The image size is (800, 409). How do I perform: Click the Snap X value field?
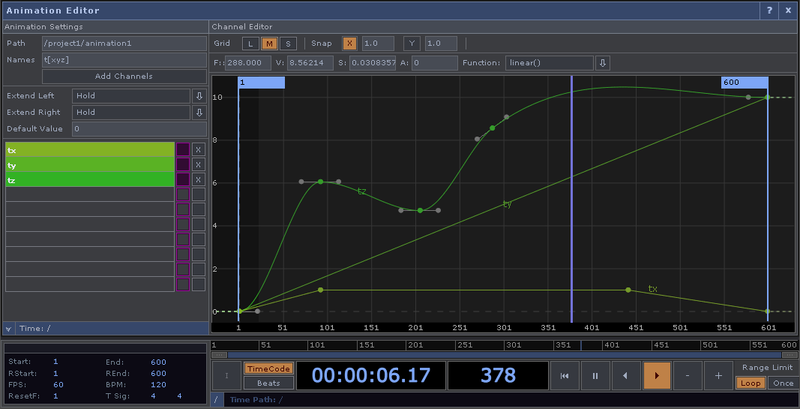coord(378,44)
